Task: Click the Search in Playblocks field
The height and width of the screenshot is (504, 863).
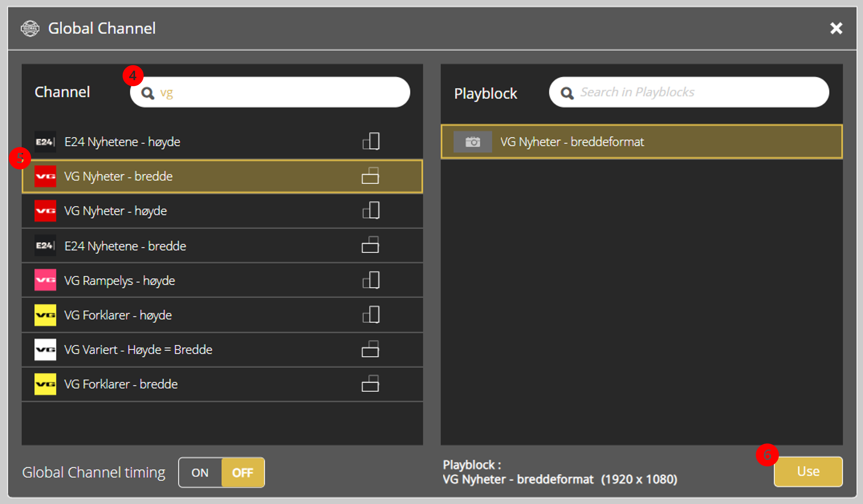Action: point(689,92)
